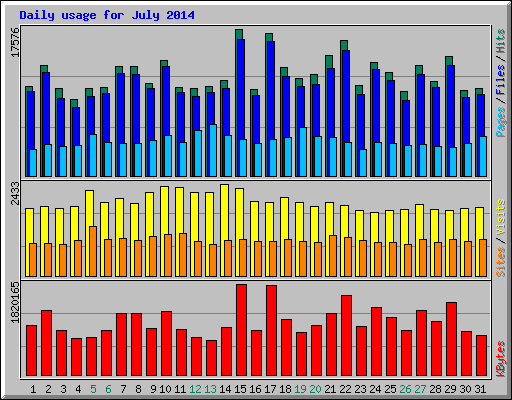Click the cyan pages bar for day 13

pyautogui.click(x=213, y=150)
